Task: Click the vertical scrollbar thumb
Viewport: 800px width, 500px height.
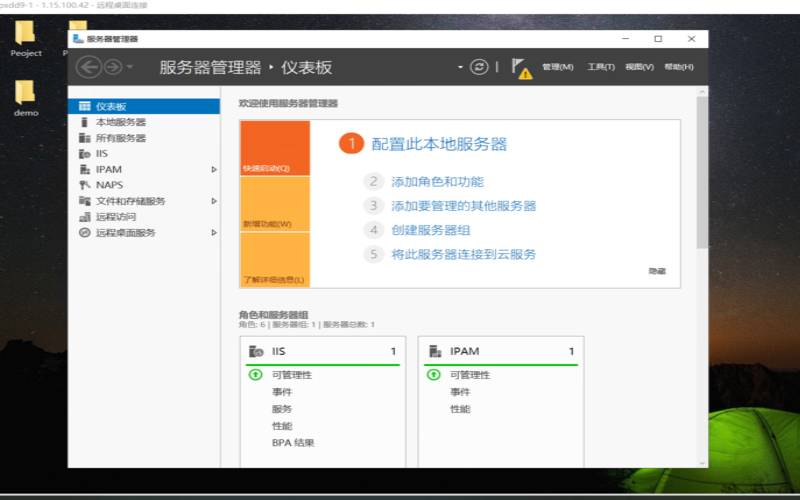Action: pyautogui.click(x=702, y=172)
